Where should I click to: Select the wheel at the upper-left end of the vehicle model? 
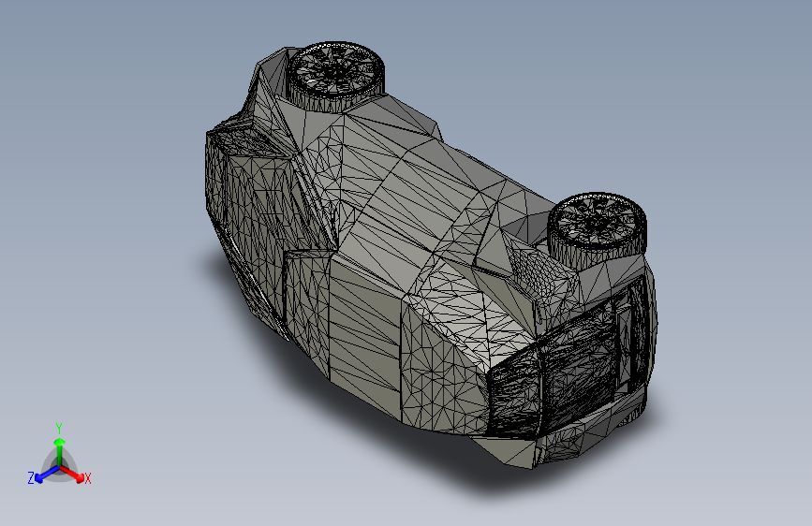336,77
